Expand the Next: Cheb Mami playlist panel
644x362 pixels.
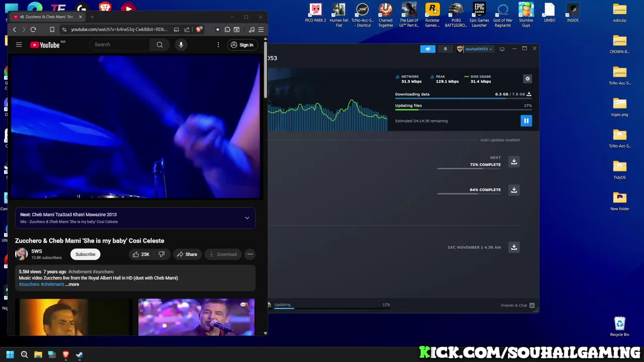tap(247, 218)
